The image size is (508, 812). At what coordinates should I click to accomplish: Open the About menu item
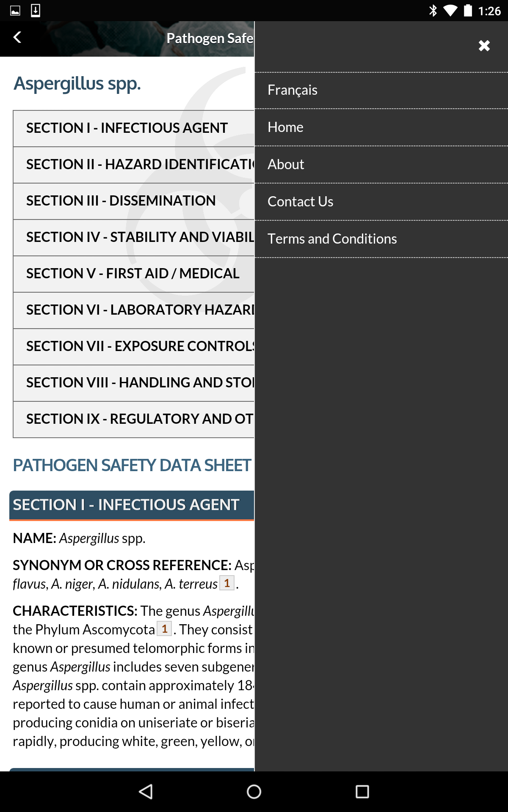point(381,165)
